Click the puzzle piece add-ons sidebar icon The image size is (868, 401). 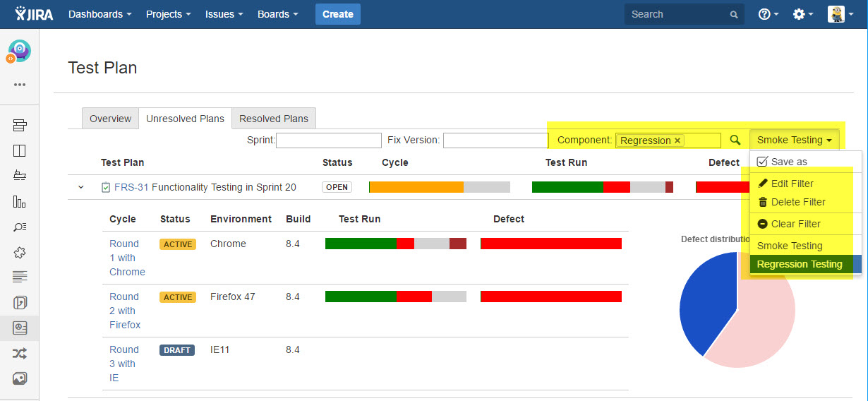[x=20, y=252]
